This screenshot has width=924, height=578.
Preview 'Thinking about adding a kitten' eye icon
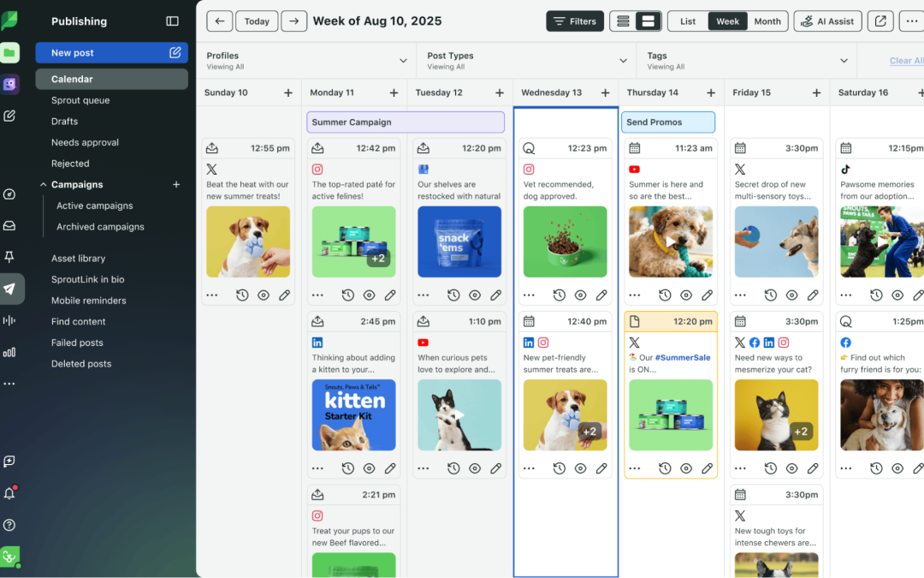pyautogui.click(x=370, y=468)
